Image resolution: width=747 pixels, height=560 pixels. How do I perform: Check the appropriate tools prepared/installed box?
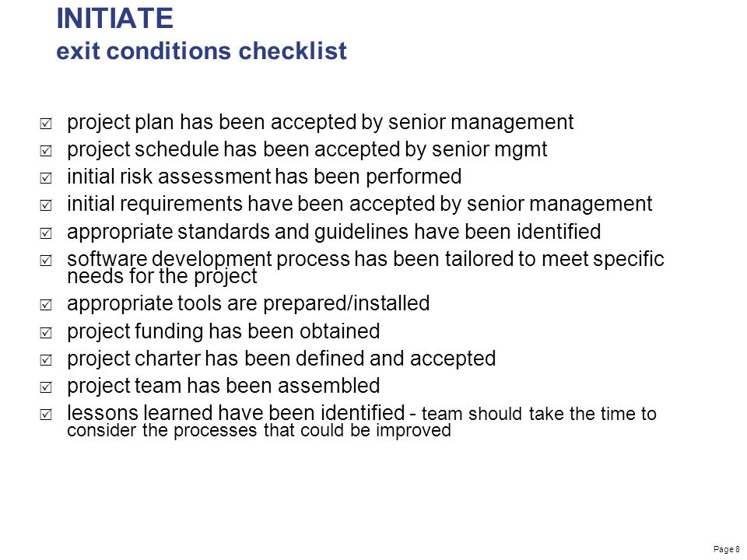pos(46,305)
